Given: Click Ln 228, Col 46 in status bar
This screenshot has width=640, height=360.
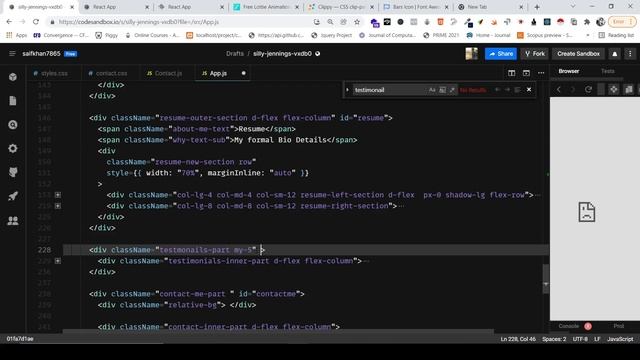Looking at the screenshot, I should pyautogui.click(x=518, y=339).
